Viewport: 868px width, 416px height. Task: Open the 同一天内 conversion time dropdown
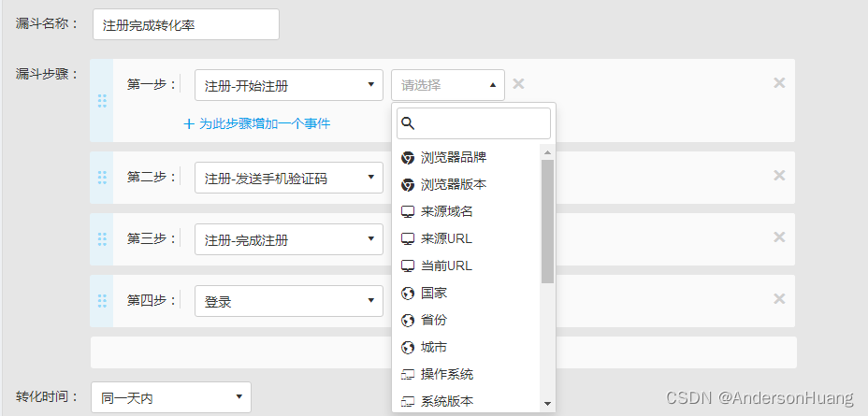click(171, 397)
